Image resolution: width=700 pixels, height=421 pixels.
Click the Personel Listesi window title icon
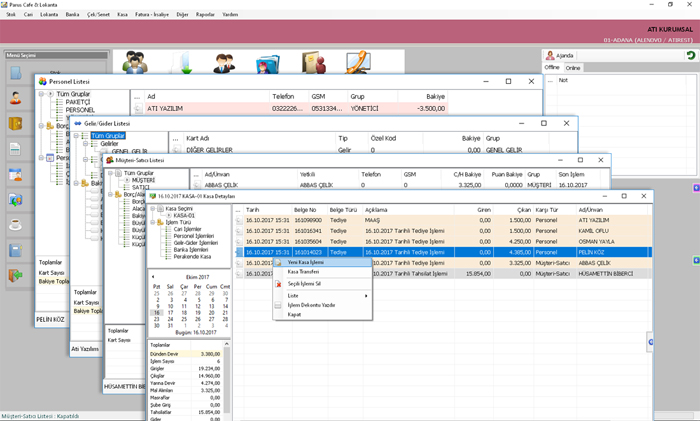click(42, 81)
